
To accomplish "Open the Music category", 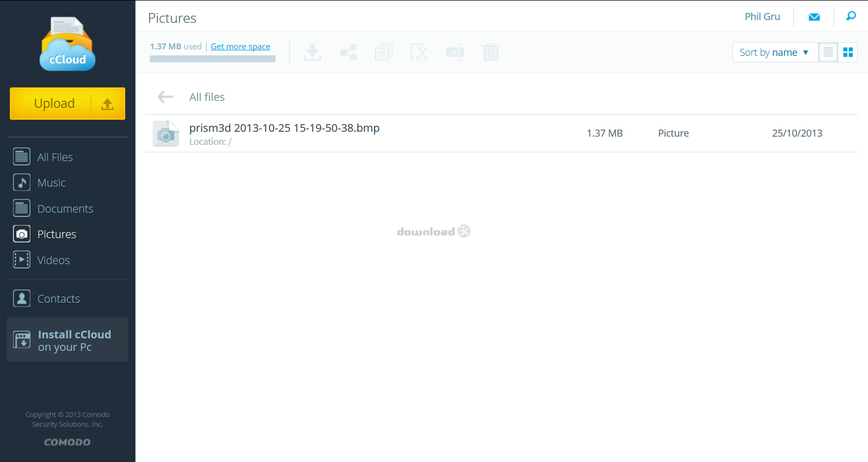I will tap(52, 183).
